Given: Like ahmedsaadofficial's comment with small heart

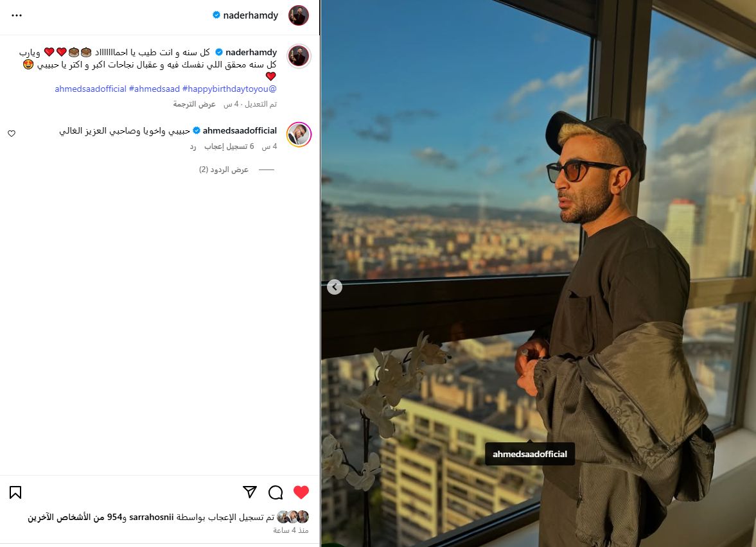Looking at the screenshot, I should coord(12,134).
